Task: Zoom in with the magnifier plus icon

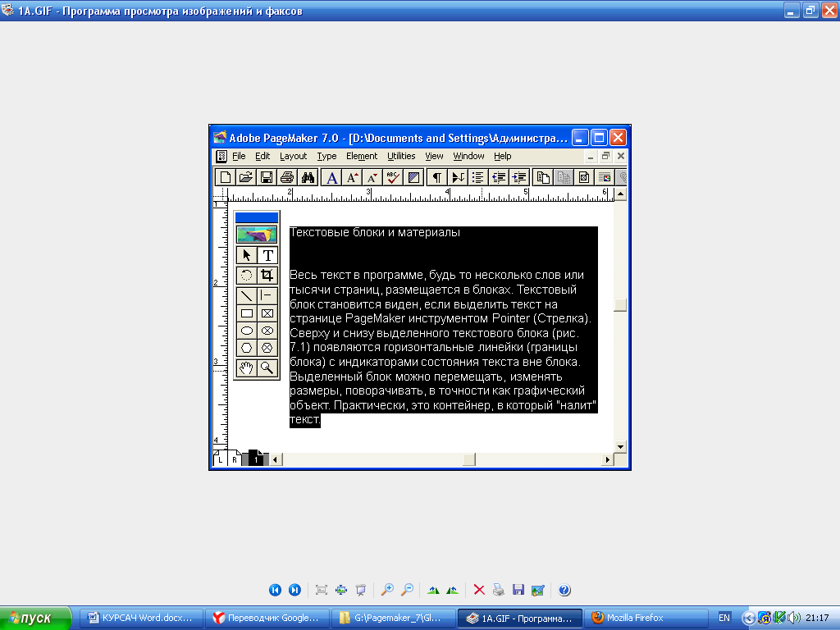Action: [387, 590]
